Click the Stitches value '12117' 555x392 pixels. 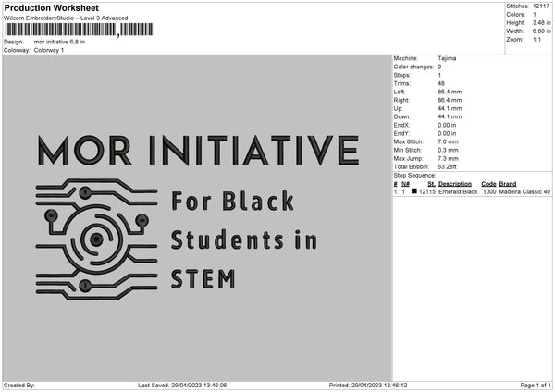[x=541, y=6]
